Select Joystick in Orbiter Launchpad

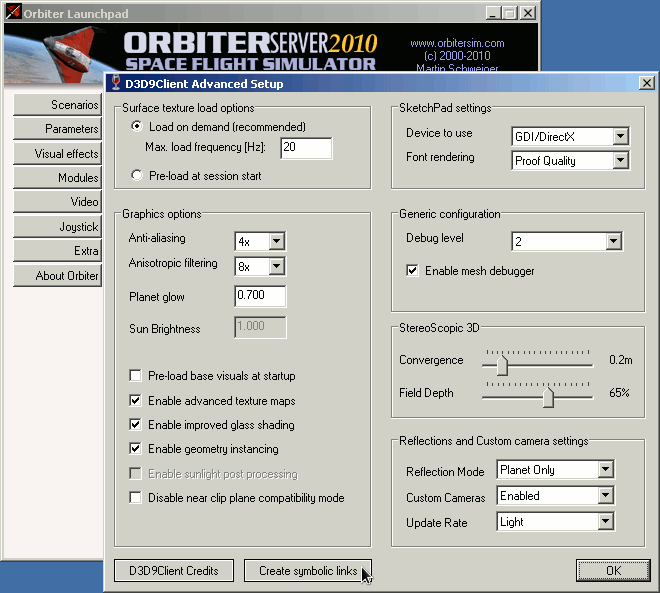click(58, 226)
